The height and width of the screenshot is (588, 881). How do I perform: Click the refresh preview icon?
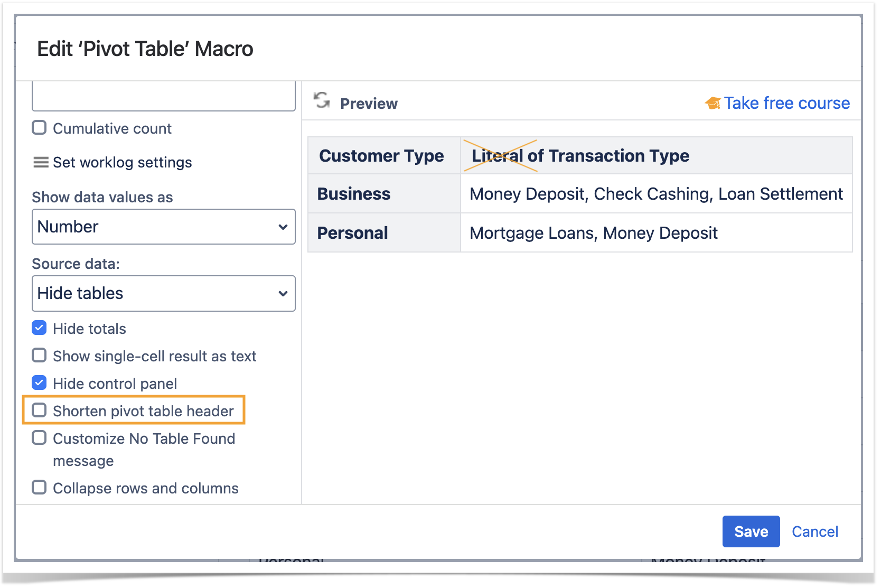tap(321, 100)
